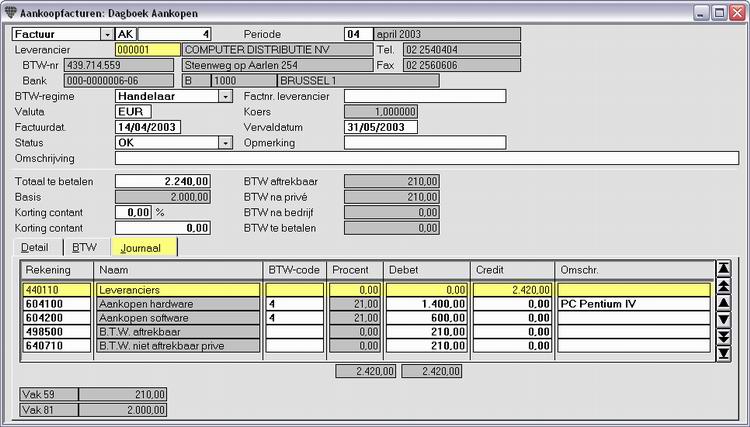This screenshot has width=750, height=427.
Task: Click the Leverancier code field 000001
Action: click(x=147, y=50)
